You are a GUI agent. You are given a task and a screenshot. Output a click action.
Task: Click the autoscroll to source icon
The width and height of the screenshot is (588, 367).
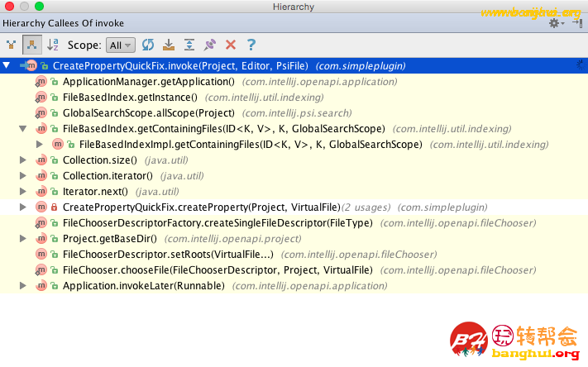169,45
